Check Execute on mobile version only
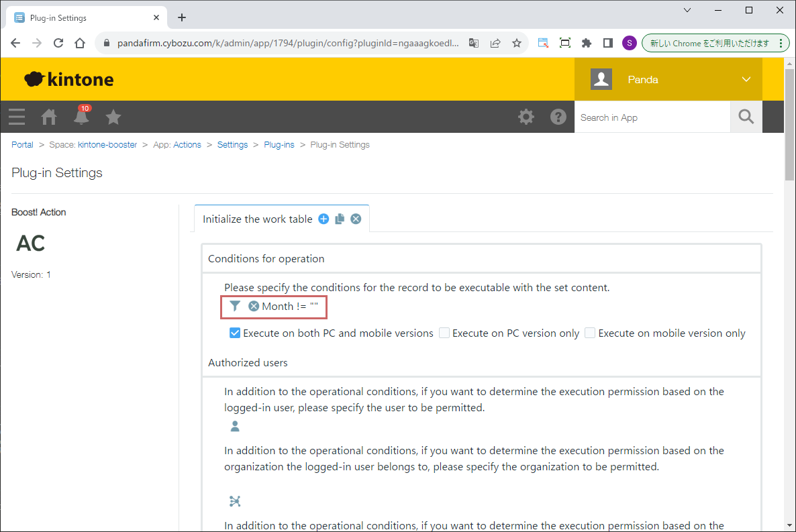The image size is (796, 532). click(x=590, y=333)
